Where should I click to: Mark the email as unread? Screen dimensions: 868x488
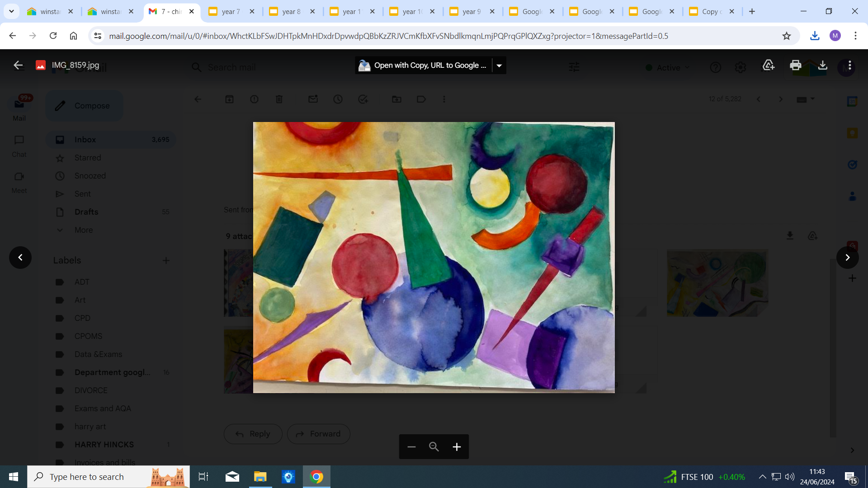[313, 99]
